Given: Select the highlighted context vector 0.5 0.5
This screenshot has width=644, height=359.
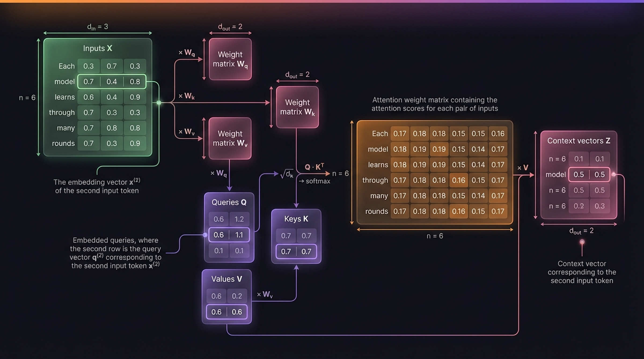Looking at the screenshot, I should 589,175.
